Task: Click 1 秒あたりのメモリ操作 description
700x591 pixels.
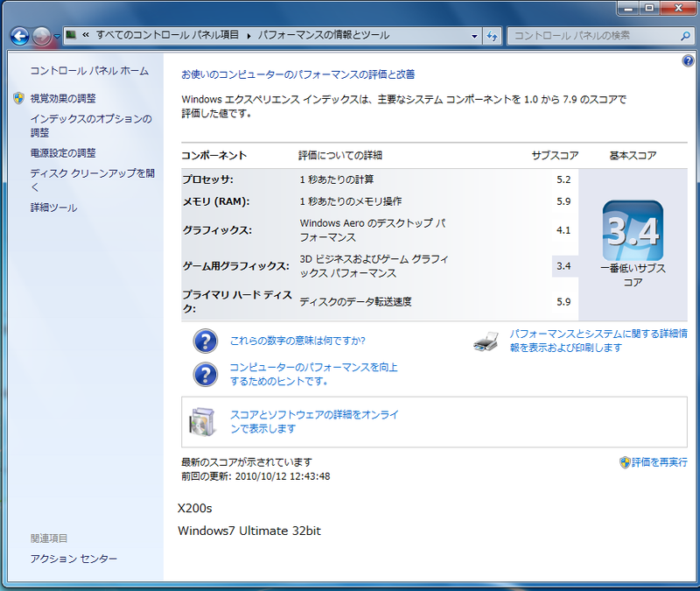Action: pos(351,201)
